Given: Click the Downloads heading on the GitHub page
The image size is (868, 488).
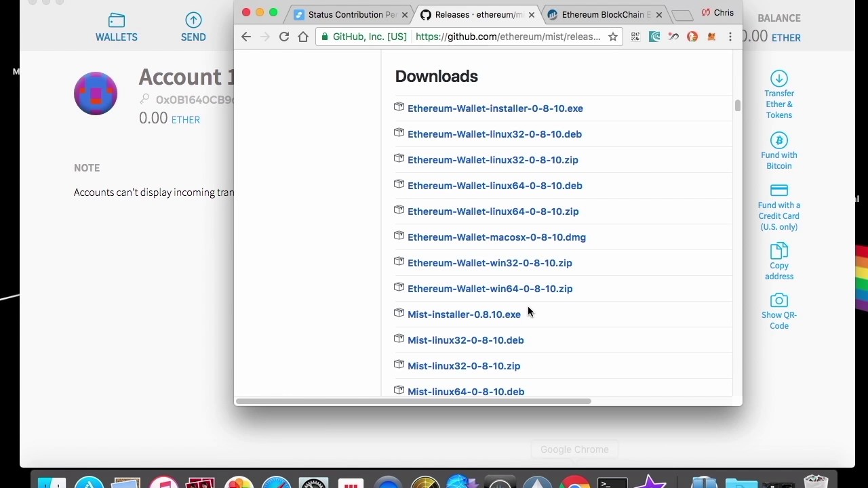Looking at the screenshot, I should click(437, 77).
